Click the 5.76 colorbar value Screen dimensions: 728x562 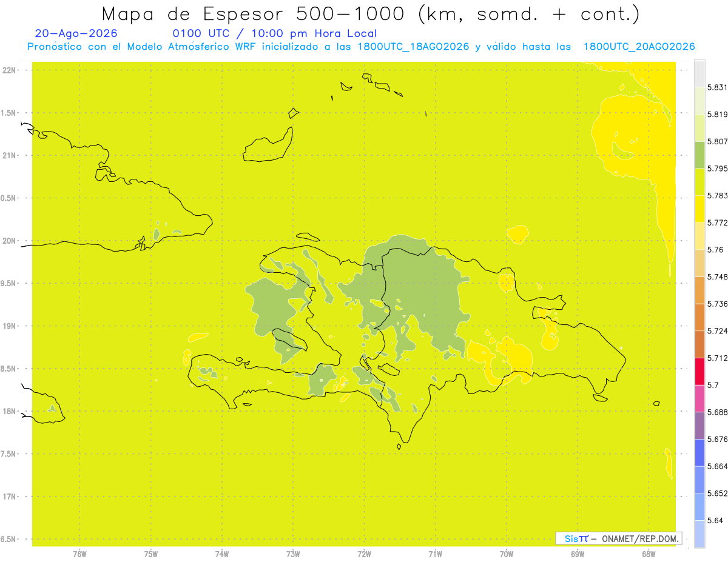[x=715, y=250]
